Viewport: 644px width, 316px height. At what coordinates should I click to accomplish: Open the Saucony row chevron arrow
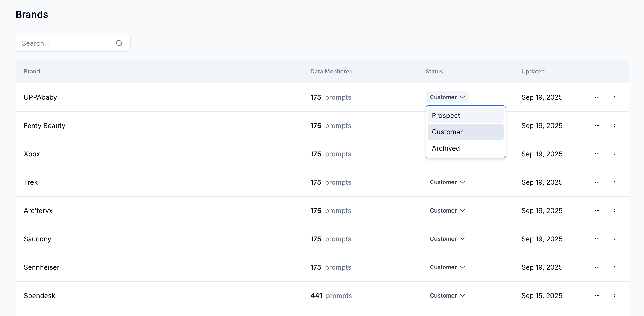click(614, 239)
